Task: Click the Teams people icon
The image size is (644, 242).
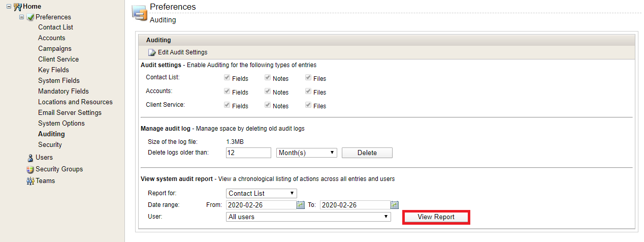Action: coord(30,181)
